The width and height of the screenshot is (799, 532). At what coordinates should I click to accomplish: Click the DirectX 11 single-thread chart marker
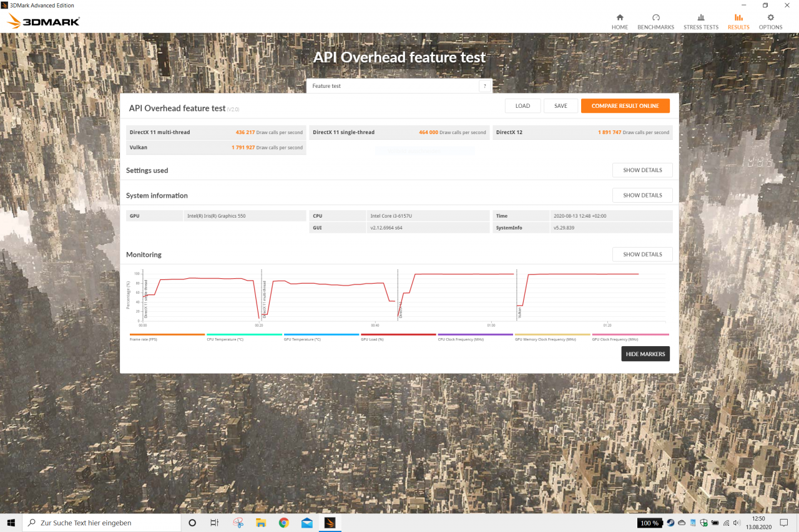point(146,299)
